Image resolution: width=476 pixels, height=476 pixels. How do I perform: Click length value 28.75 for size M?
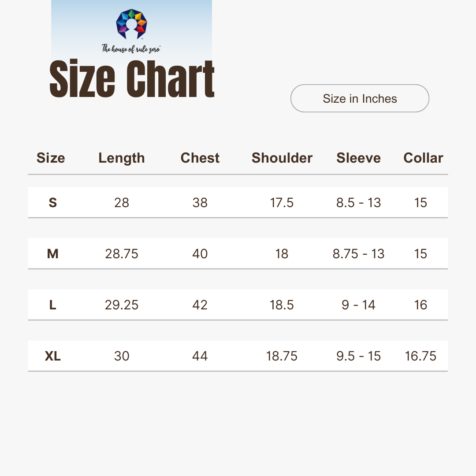122,254
